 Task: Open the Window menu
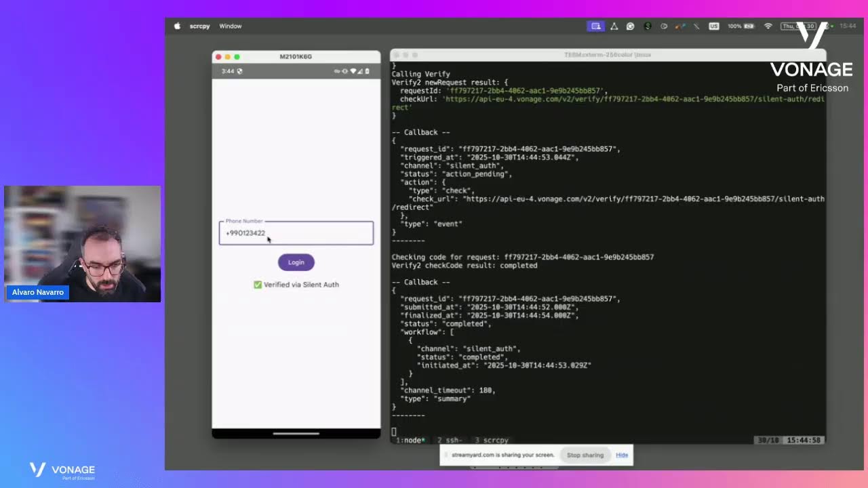[x=231, y=26]
